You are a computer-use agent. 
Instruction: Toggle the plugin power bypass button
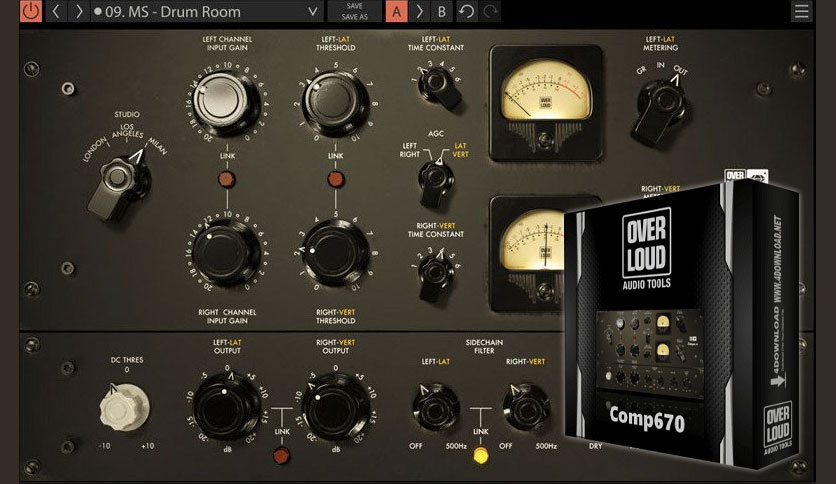[30, 11]
